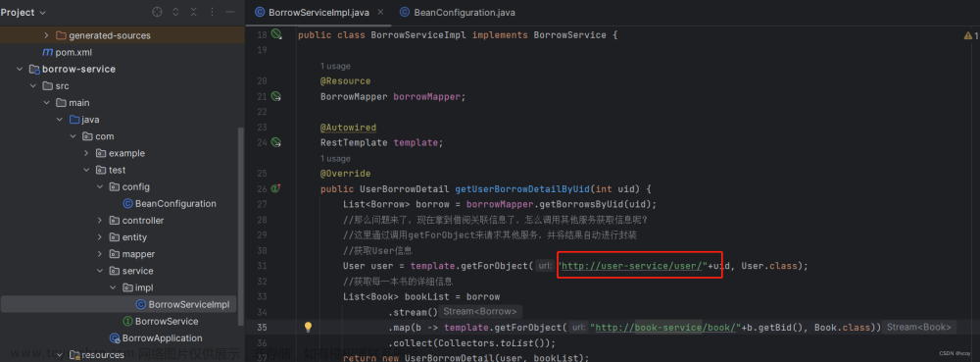Click the '1 usage' hint above @Override
The height and width of the screenshot is (362, 980).
pyautogui.click(x=335, y=159)
